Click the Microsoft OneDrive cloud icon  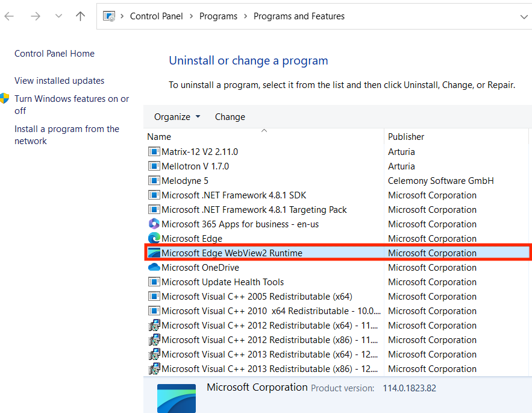tap(154, 267)
